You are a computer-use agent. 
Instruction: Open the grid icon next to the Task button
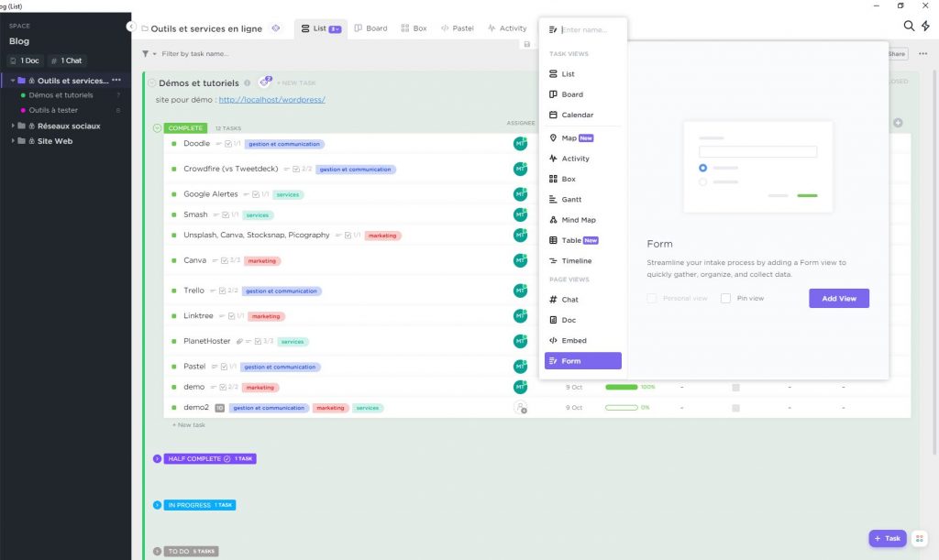[919, 539]
